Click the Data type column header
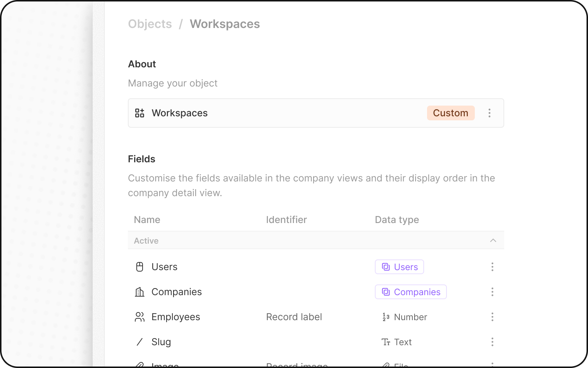Image resolution: width=588 pixels, height=368 pixels. [x=397, y=220]
